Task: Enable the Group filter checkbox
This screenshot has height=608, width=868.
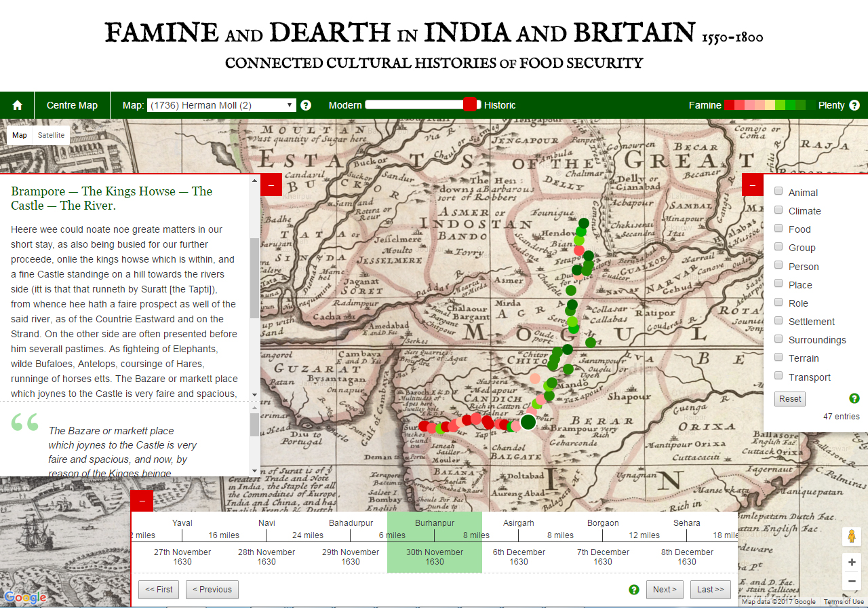Action: 778,247
